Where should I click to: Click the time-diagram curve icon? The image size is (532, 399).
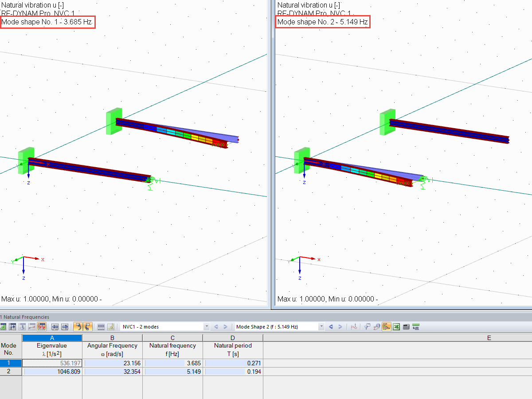(354, 327)
